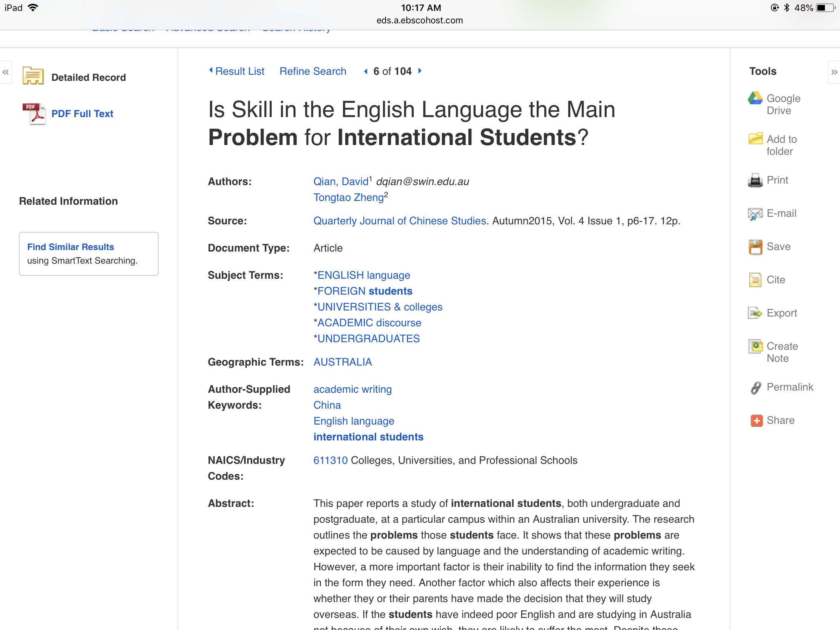Open NAICS code 611310 link
This screenshot has height=630, width=840.
click(330, 461)
